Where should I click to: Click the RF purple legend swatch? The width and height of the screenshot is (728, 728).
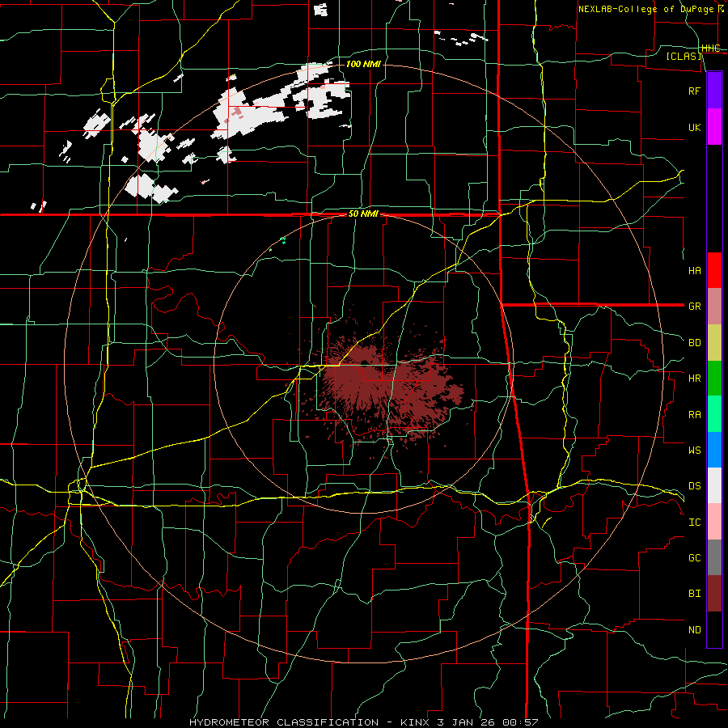click(714, 91)
